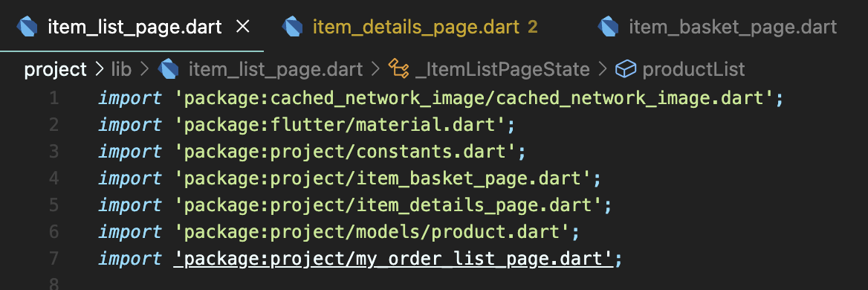Click the 'package:project/models/product.dart' import string

tap(372, 232)
